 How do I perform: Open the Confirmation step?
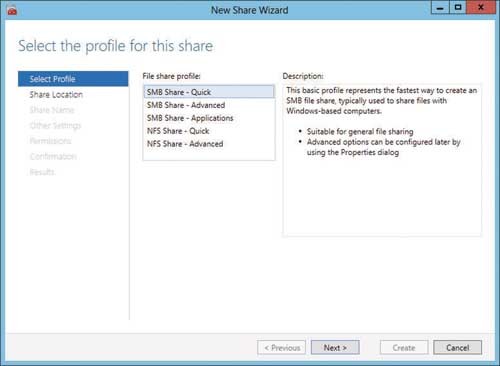73,156
